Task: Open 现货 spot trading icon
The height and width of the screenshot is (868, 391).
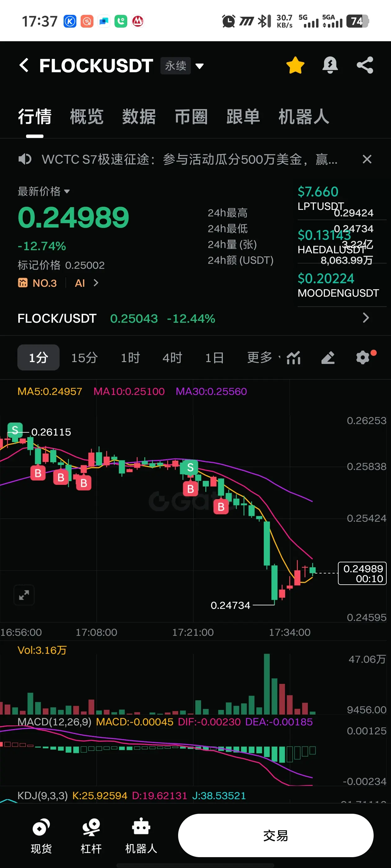Action: pyautogui.click(x=41, y=836)
